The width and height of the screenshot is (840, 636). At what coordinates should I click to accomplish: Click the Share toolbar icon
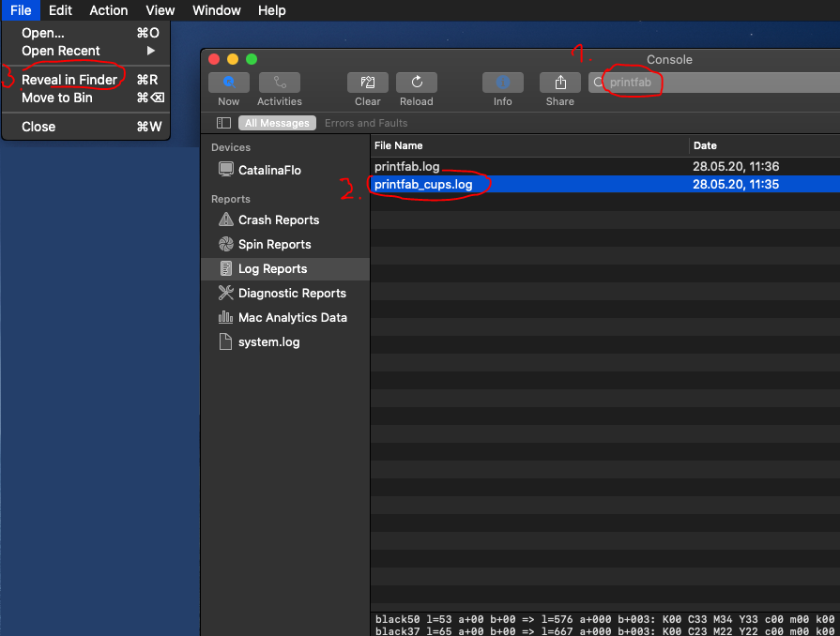(x=559, y=83)
